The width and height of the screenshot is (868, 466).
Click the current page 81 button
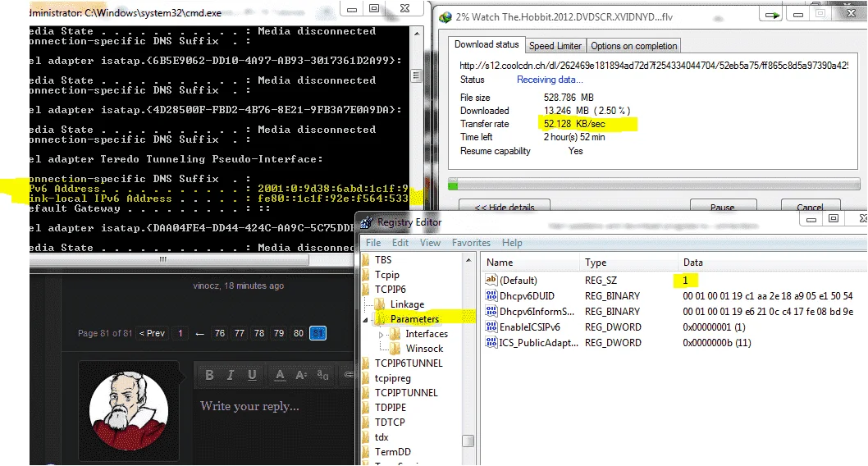tap(318, 333)
